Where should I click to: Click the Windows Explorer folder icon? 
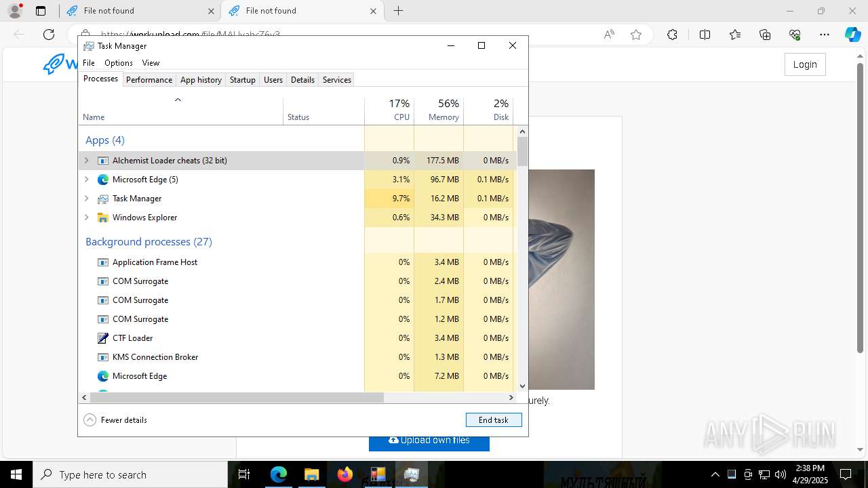103,218
